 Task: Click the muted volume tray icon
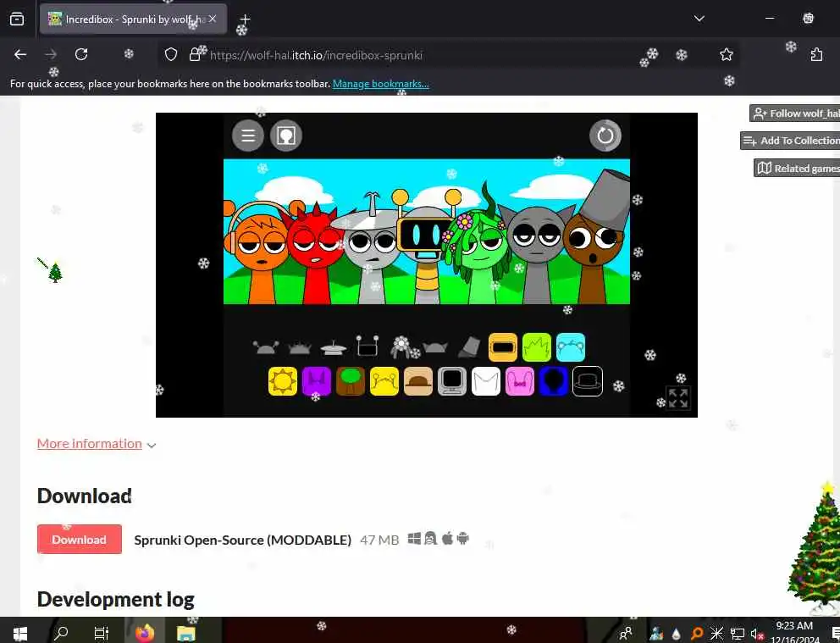[x=756, y=634]
